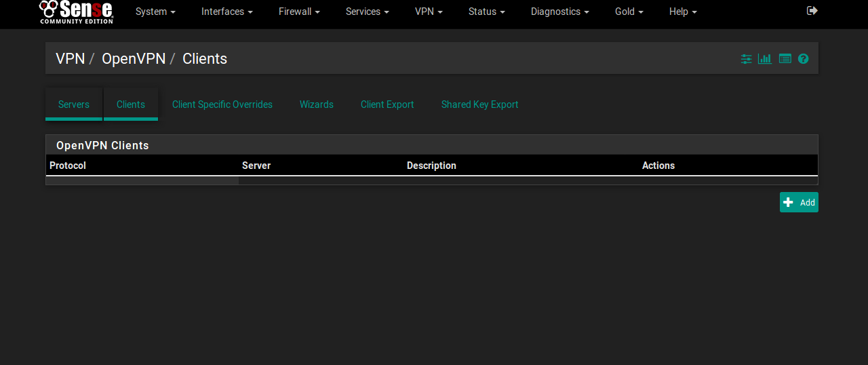
Task: Open the Client Export tab
Action: pos(387,104)
